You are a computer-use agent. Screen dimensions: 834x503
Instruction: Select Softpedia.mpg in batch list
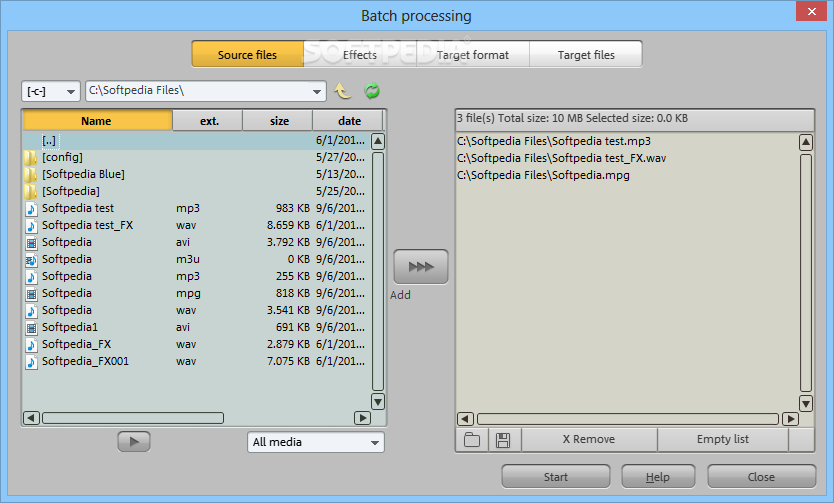tap(543, 175)
